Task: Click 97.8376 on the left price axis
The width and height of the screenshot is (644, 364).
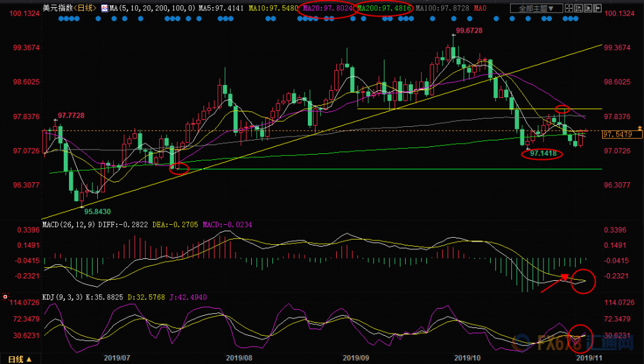Action: [26, 117]
